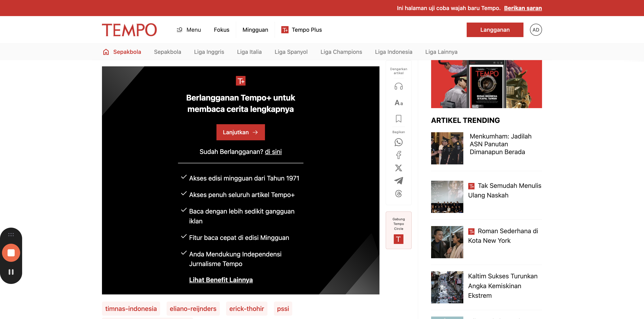Click the red Sepakbola section title

tap(127, 52)
